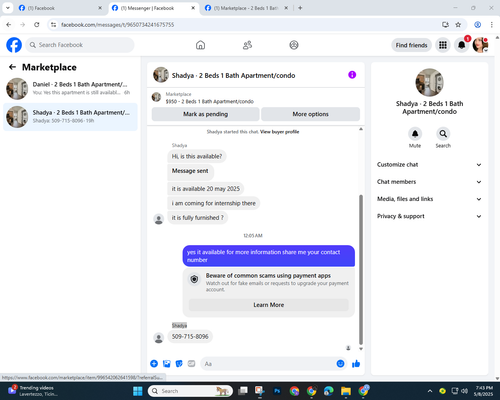Click chat header title Shadya 2 Beds
Screen dimensions: 500x400
point(233,75)
